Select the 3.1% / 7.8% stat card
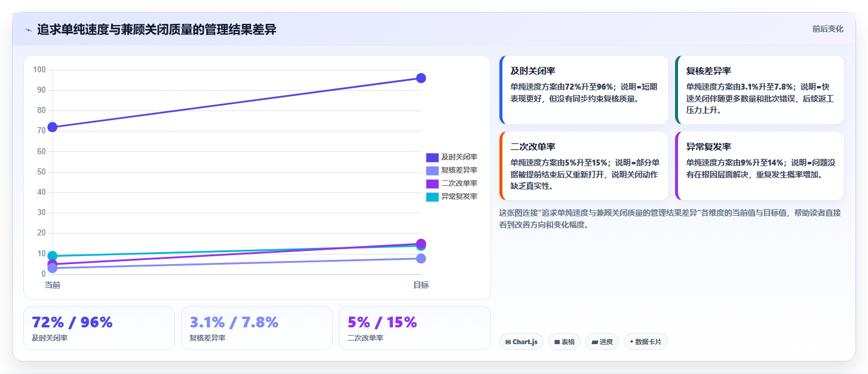Image resolution: width=868 pixels, height=374 pixels. click(257, 328)
